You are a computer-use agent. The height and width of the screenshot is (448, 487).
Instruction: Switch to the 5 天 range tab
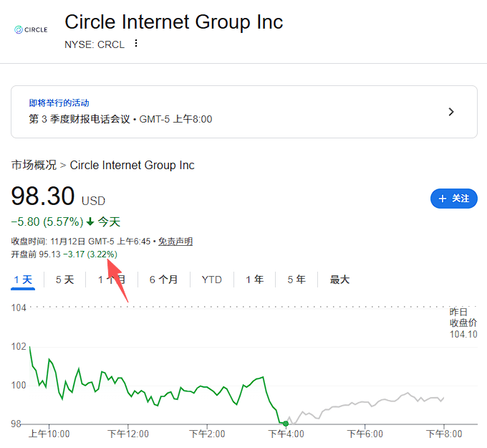pyautogui.click(x=64, y=280)
